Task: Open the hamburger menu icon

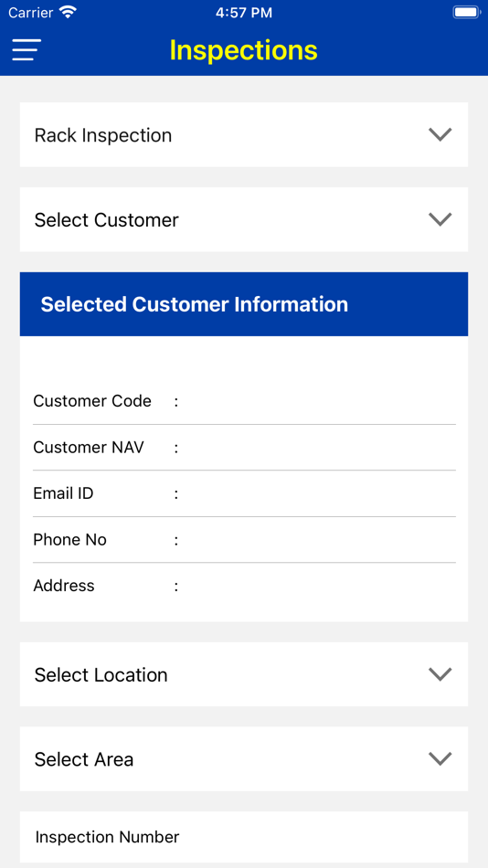Action: click(27, 50)
